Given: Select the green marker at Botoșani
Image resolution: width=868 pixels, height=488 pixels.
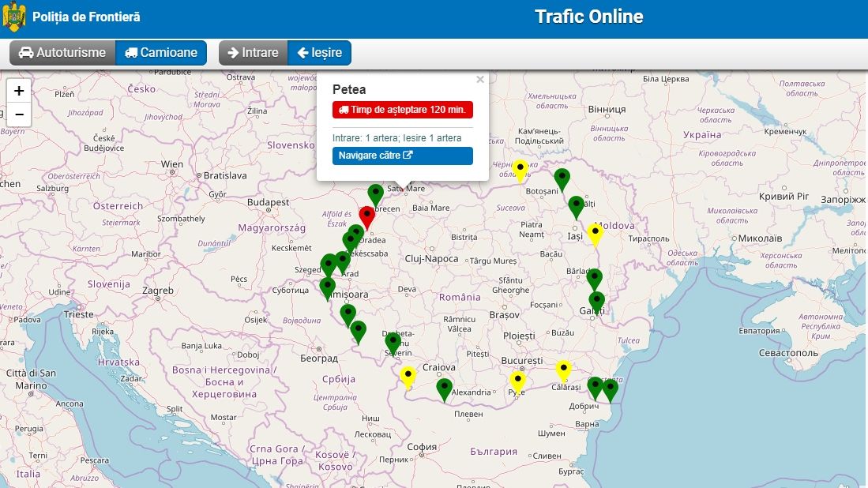Looking at the screenshot, I should click(x=562, y=178).
